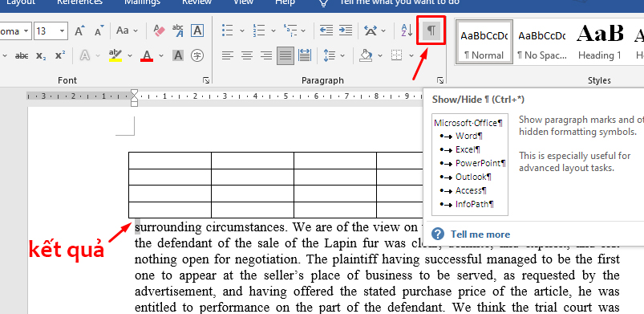Open the Layout ribbon tab
The width and height of the screenshot is (644, 314).
(x=21, y=2)
